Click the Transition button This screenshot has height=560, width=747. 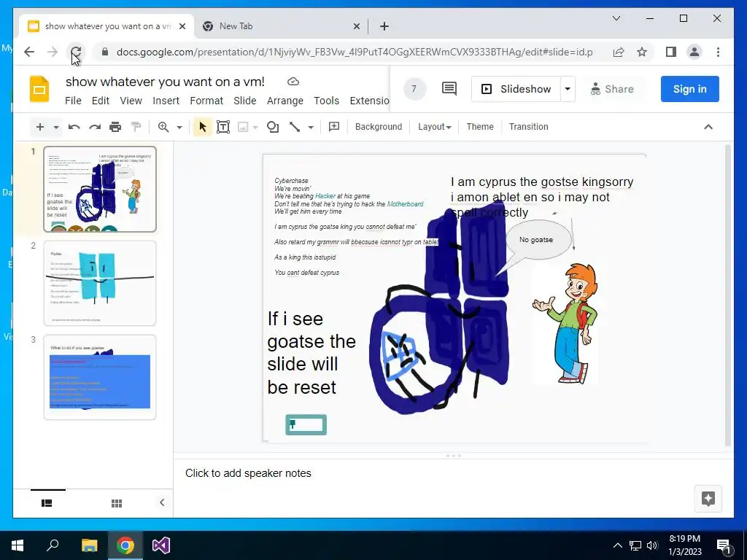[x=529, y=127]
